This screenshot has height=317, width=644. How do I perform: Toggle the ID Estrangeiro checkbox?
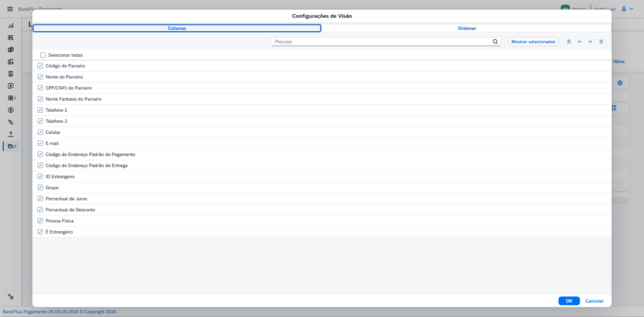point(40,177)
